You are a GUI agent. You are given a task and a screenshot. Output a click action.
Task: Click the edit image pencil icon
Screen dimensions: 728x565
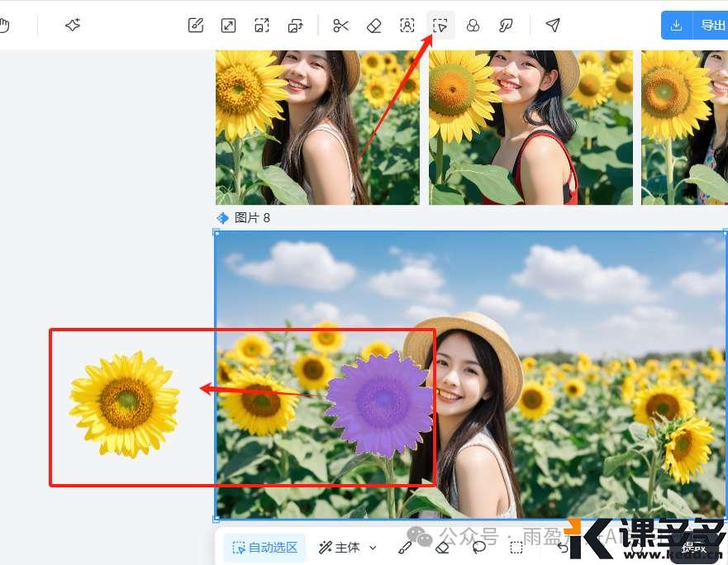(196, 26)
